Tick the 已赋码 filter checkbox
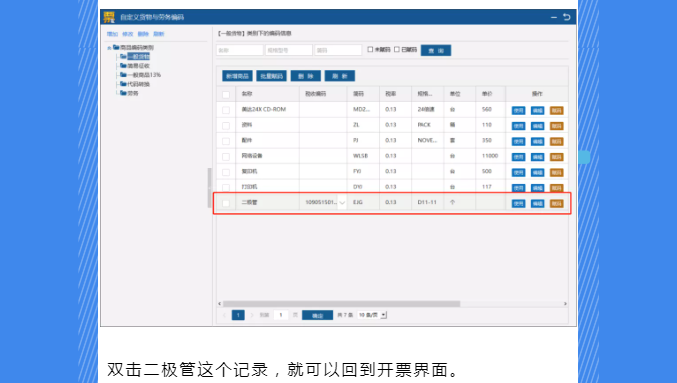This screenshot has width=677, height=383. coord(397,50)
